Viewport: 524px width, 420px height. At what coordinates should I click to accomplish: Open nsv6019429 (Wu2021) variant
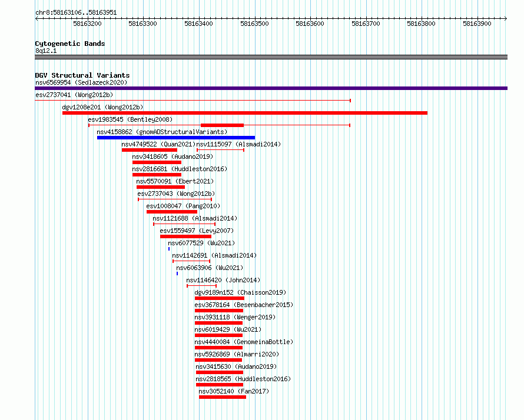click(x=228, y=329)
